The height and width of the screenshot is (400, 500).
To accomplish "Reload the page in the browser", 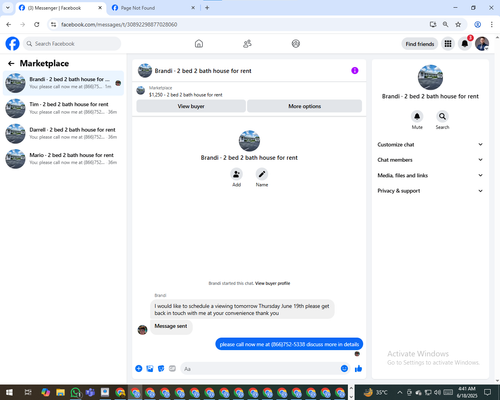I will [x=37, y=24].
